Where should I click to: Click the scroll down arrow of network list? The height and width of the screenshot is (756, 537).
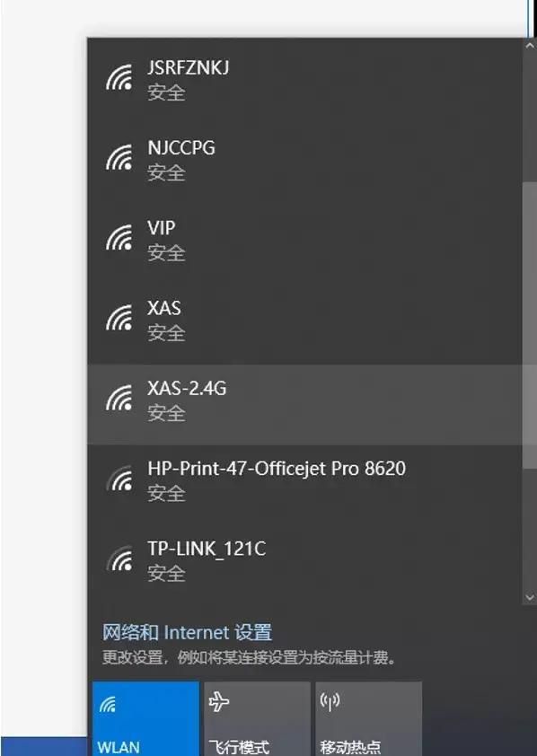(529, 597)
